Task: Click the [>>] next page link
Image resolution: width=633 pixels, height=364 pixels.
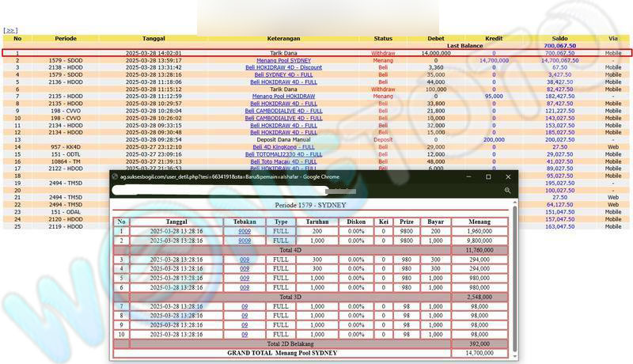Action: point(10,30)
